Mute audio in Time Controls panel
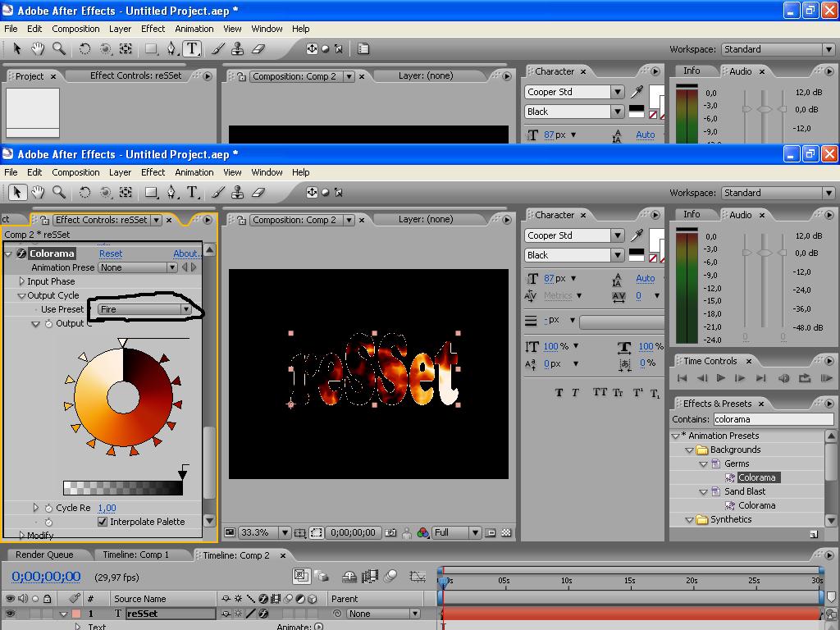840x630 pixels. point(783,378)
